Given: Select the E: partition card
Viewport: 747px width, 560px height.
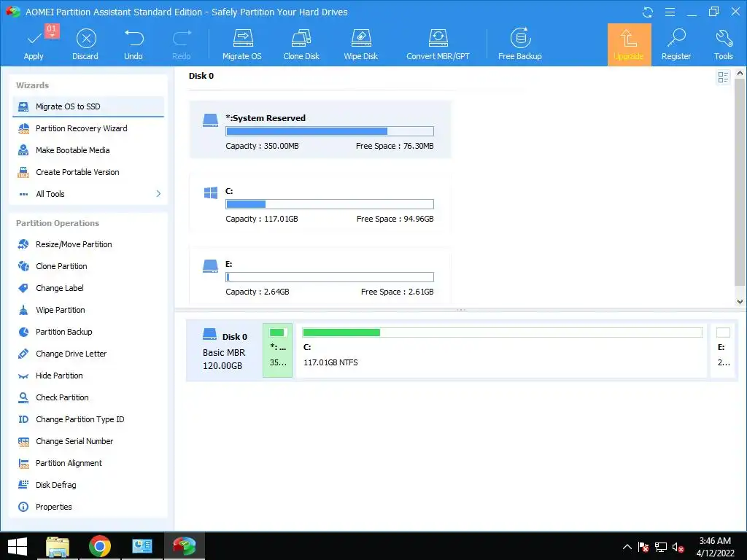Looking at the screenshot, I should [x=320, y=275].
